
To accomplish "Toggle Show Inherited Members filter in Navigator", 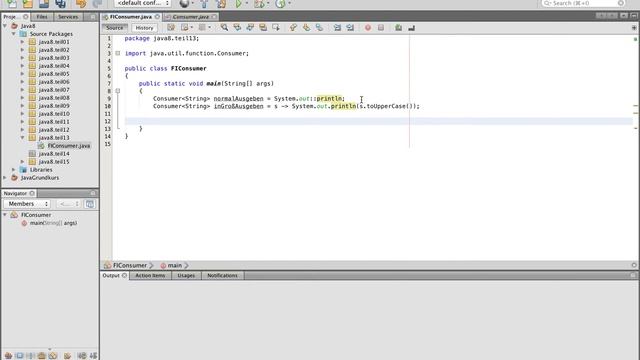I will click(x=8, y=356).
